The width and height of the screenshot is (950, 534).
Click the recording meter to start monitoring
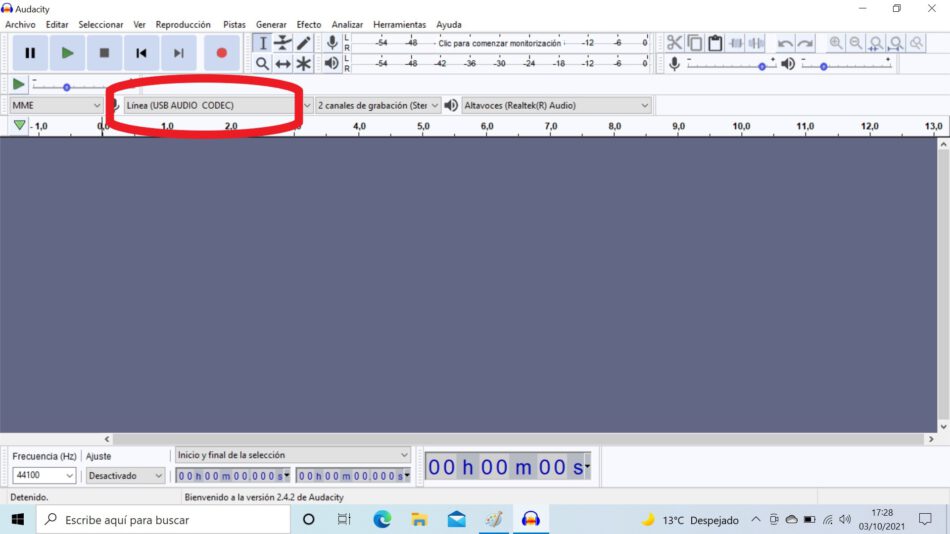tap(500, 43)
